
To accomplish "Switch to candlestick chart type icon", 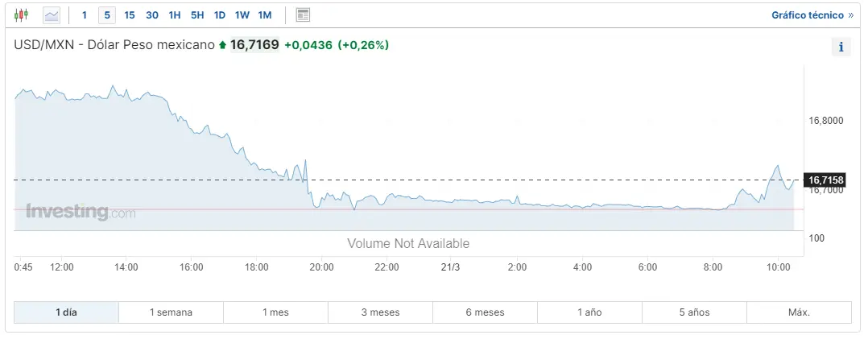I will (x=21, y=15).
